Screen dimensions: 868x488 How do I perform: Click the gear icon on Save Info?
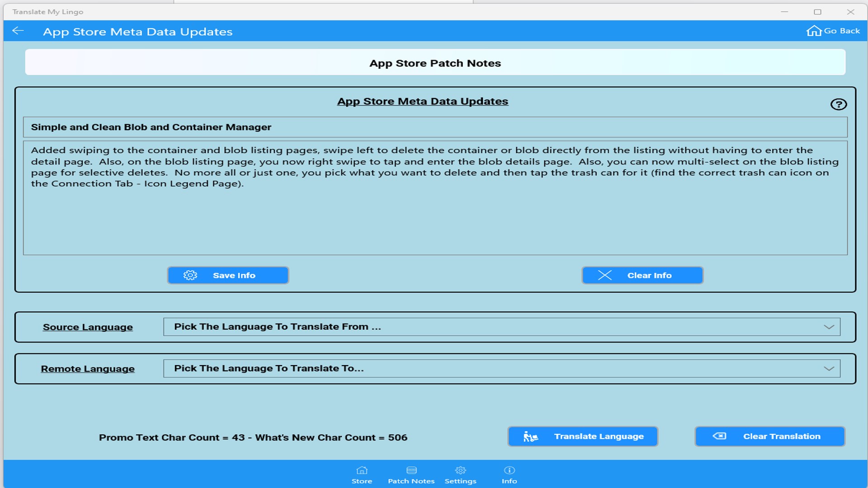coord(190,275)
